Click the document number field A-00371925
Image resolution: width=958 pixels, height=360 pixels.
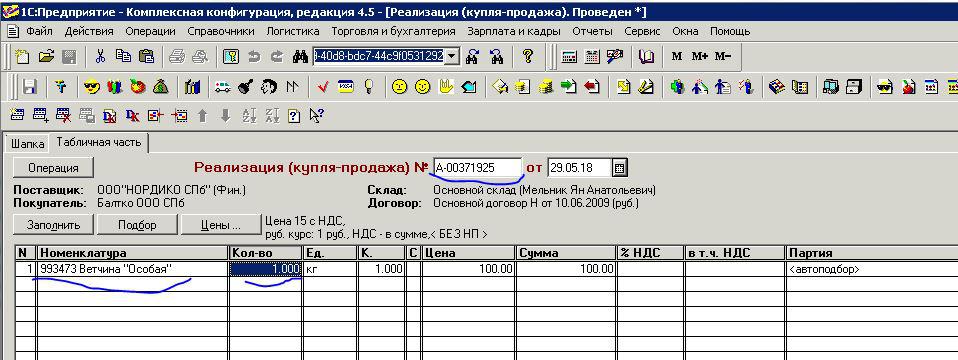[478, 167]
